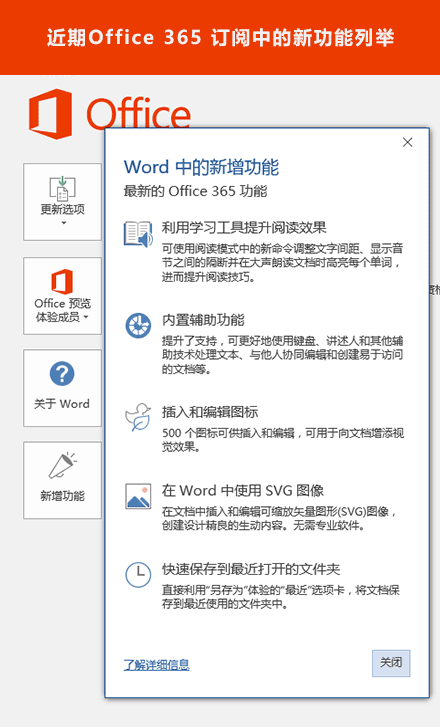Click the heading 内置辅助功能

[x=203, y=320]
